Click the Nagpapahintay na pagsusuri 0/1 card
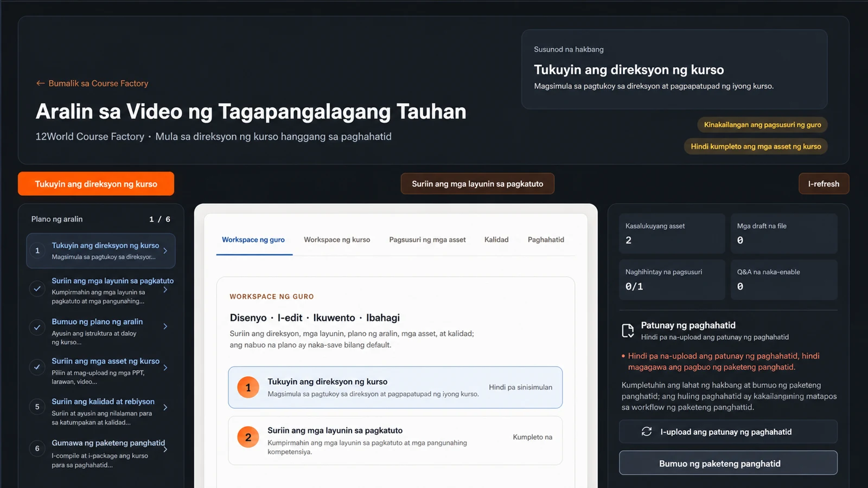 point(672,279)
